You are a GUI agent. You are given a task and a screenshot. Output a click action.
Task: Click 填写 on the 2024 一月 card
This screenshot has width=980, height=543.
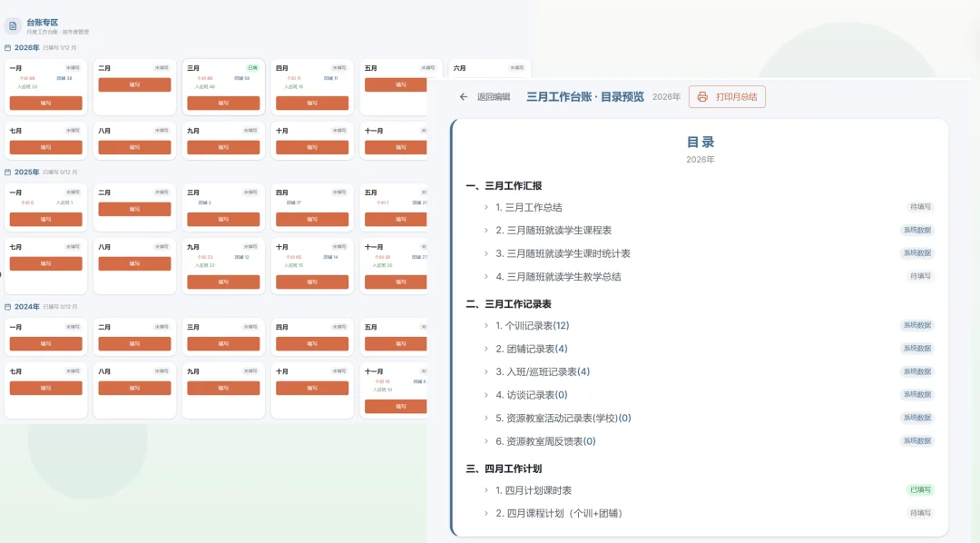pyautogui.click(x=45, y=343)
